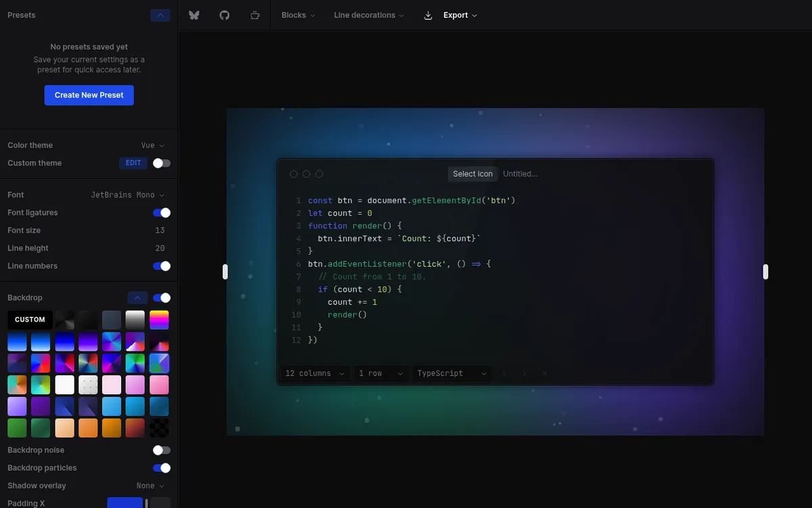Open the TypeScript language dropdown
The height and width of the screenshot is (508, 812).
tap(452, 373)
